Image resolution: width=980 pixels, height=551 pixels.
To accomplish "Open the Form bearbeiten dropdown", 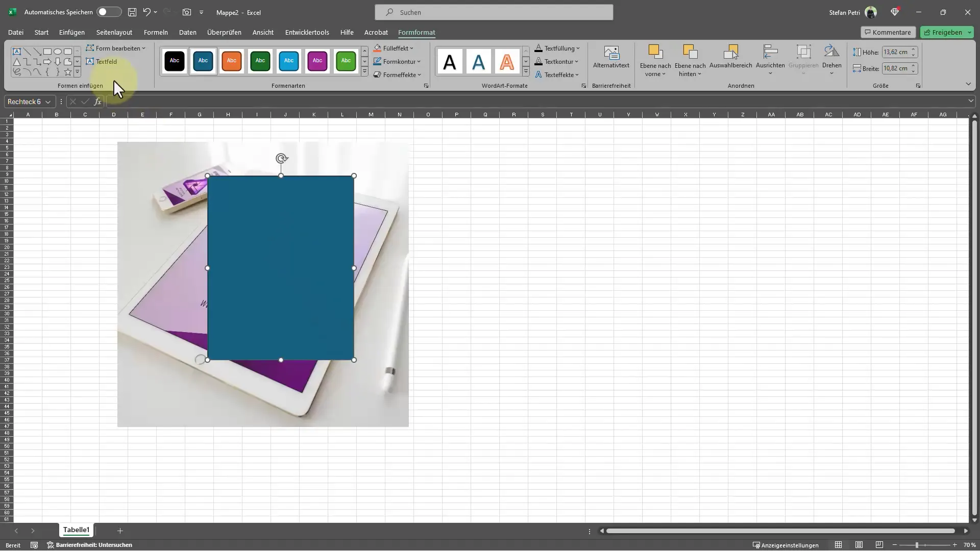I will (x=116, y=48).
